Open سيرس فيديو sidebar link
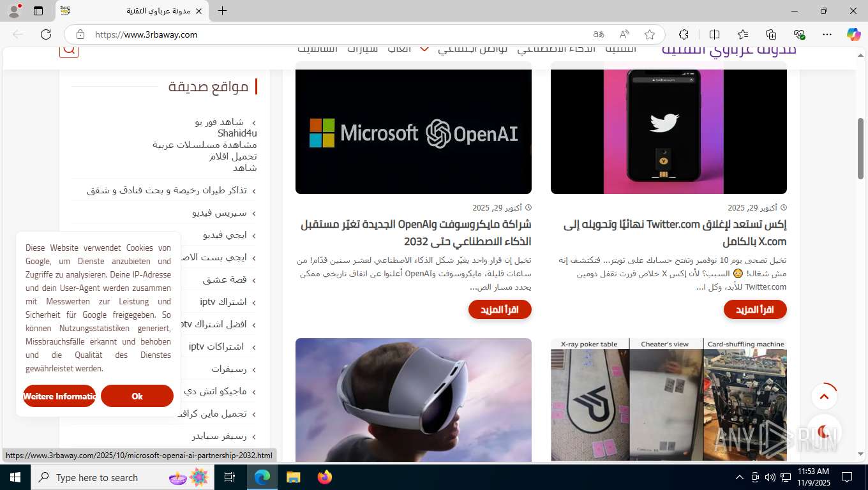Viewport: 868px width, 490px height. pos(219,212)
